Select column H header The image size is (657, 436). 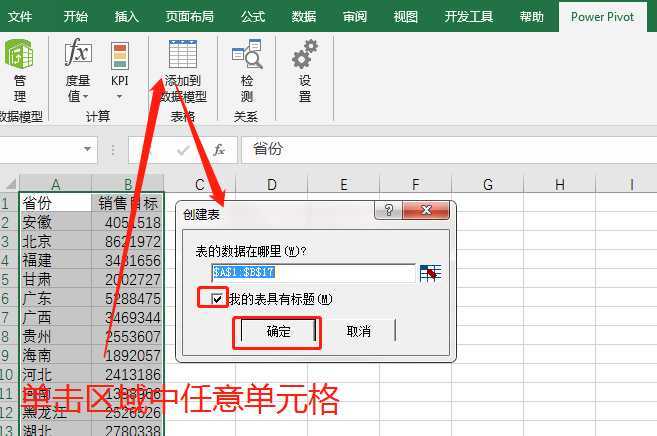[x=560, y=184]
